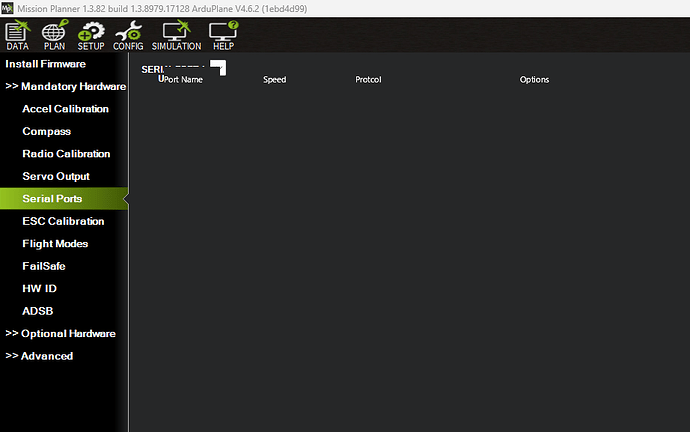Open the FailSafe configuration page
Image resolution: width=690 pixels, height=432 pixels.
pyautogui.click(x=44, y=266)
